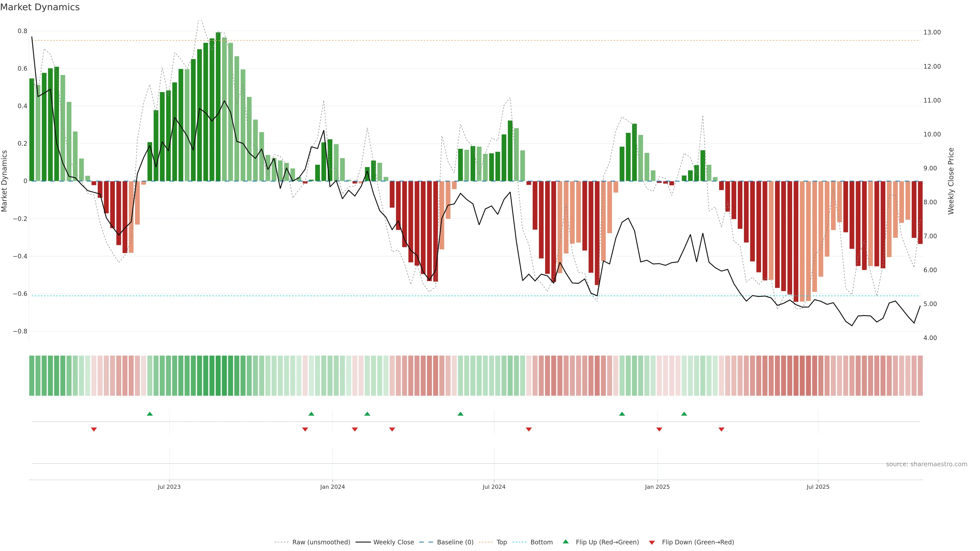Image resolution: width=980 pixels, height=551 pixels.
Task: Click the Jan 2025 axis label
Action: tap(657, 487)
